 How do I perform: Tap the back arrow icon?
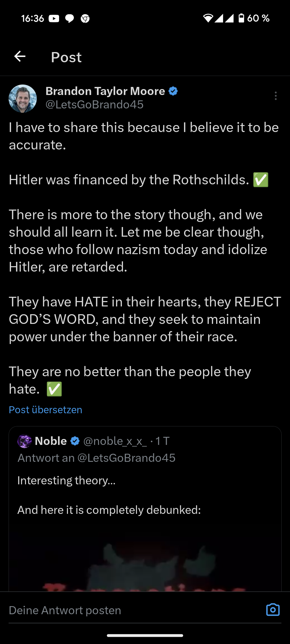(20, 57)
